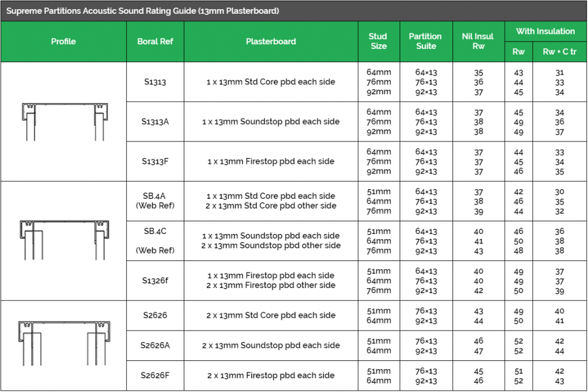
Task: Click '1 x 13mm Firestop pbd each side' in S1313F row
Action: coord(271,162)
